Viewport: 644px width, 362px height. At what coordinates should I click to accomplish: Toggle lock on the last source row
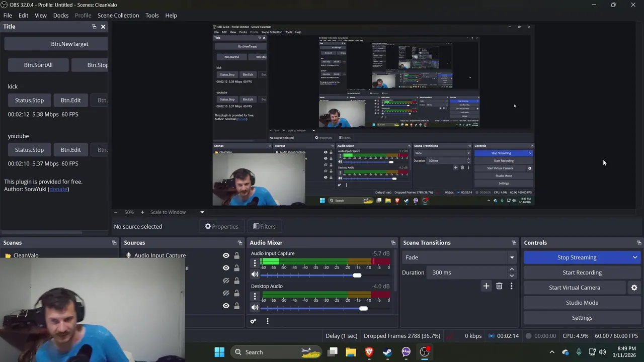click(x=236, y=306)
